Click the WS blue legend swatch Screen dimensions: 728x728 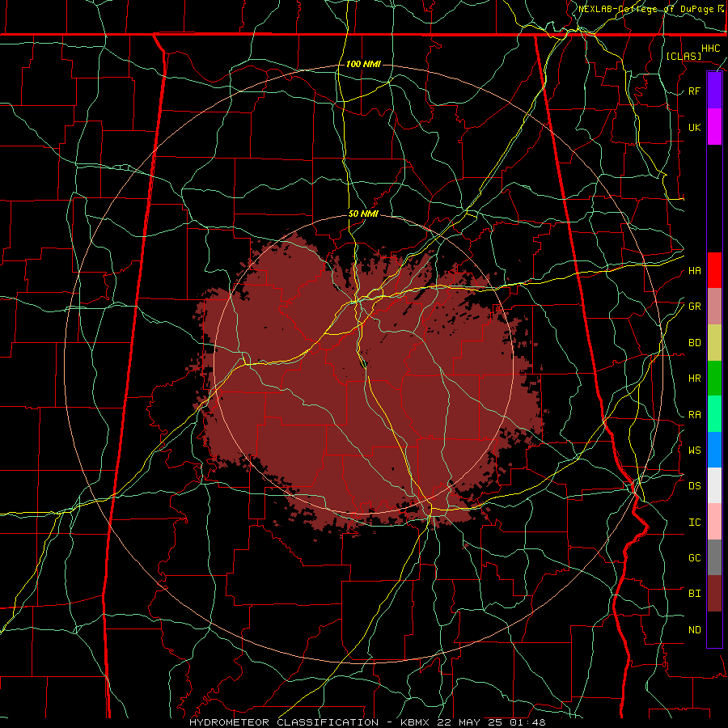point(714,450)
